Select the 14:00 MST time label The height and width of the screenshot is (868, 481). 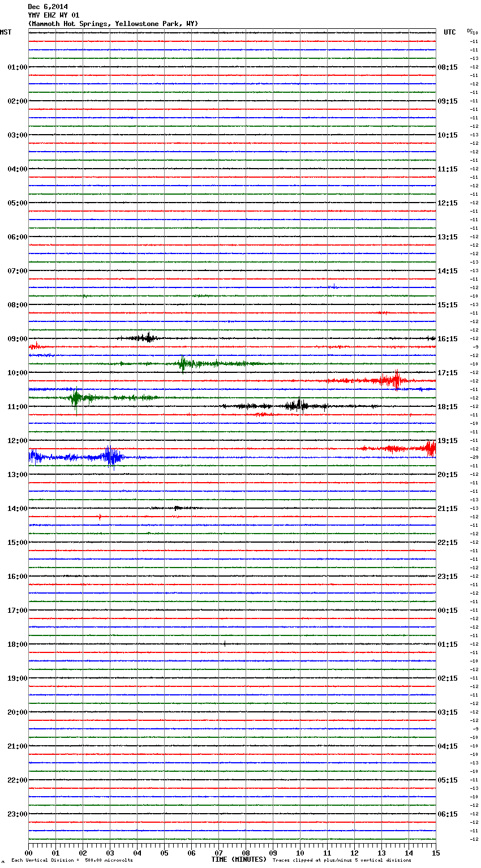pyautogui.click(x=18, y=509)
